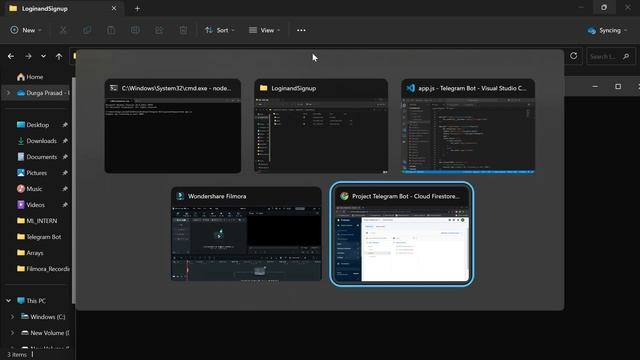Open the Arrays folder

[x=30, y=253]
